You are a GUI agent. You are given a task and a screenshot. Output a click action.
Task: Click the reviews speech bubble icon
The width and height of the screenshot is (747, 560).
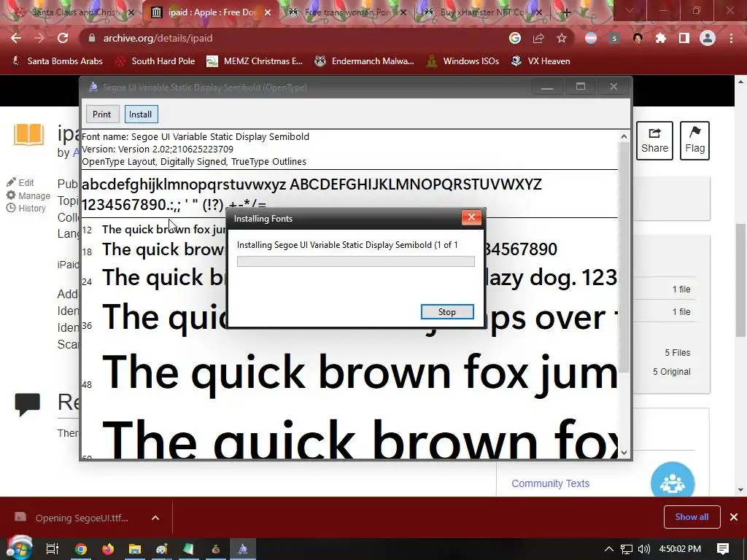pos(27,404)
